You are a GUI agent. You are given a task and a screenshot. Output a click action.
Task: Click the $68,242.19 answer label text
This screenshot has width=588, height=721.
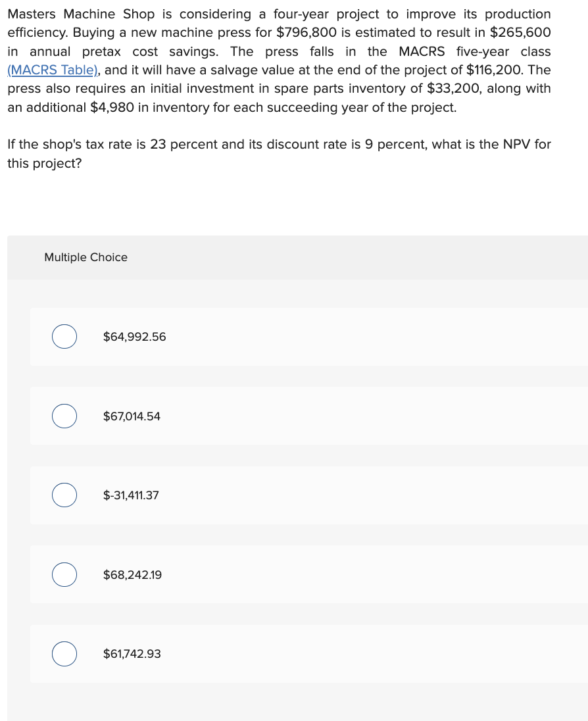132,575
